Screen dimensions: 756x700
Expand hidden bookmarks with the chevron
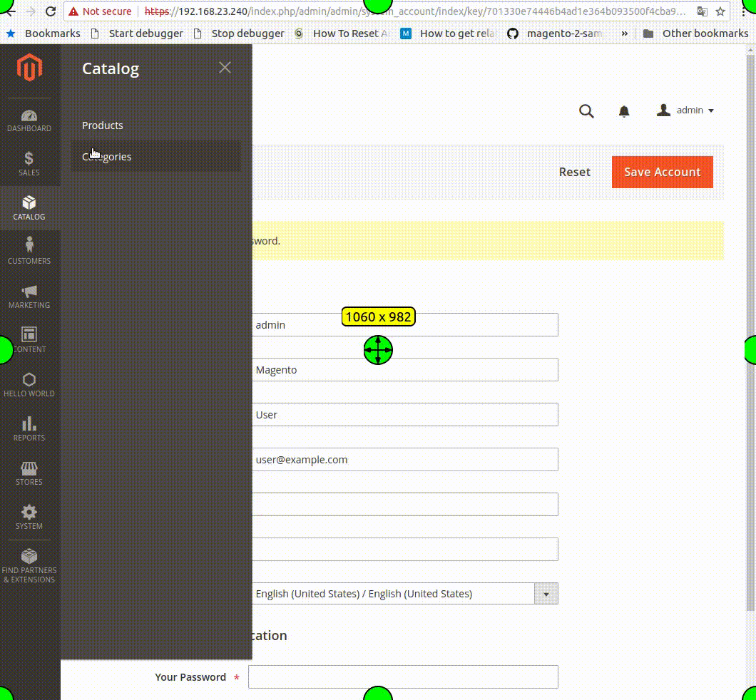coord(624,33)
